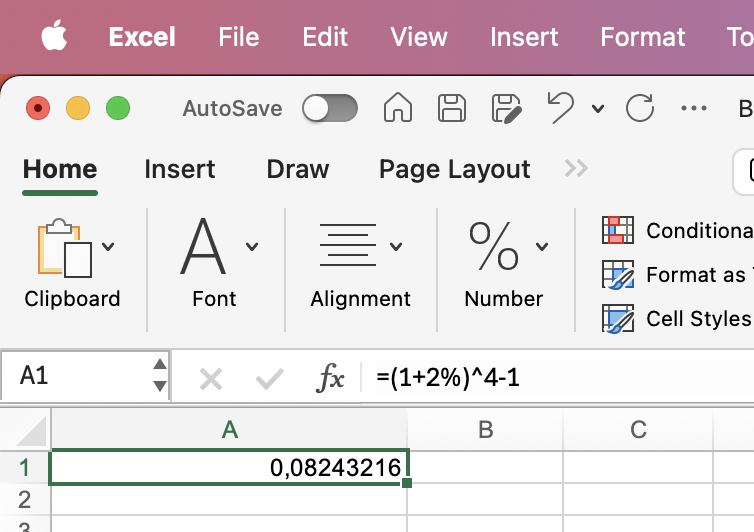Expand the Font group dropdown arrow
Screen dimensions: 754x532
click(252, 247)
